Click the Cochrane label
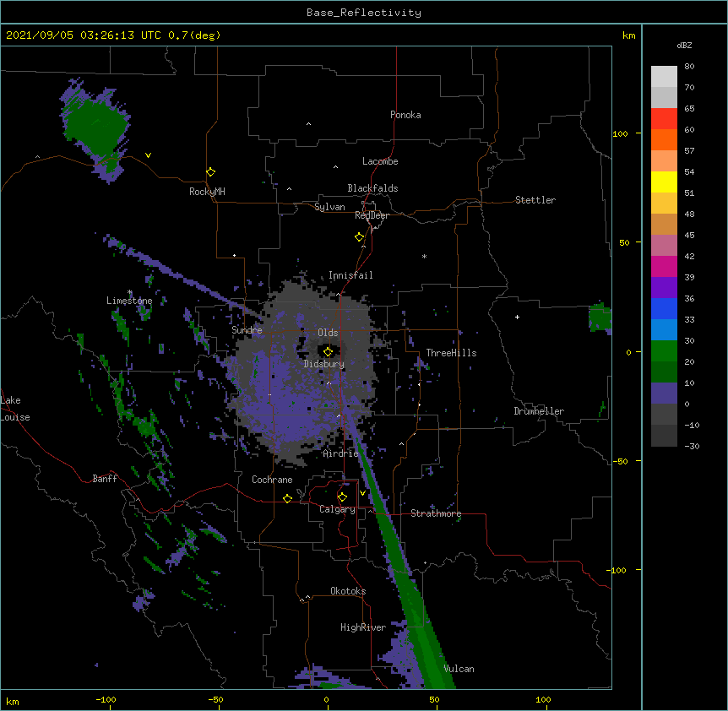Image resolution: width=728 pixels, height=711 pixels. tap(272, 480)
